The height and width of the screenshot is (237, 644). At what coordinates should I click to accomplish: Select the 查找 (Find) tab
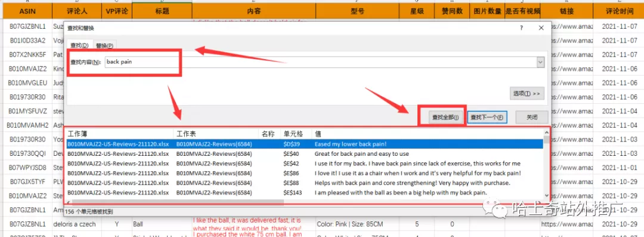pyautogui.click(x=79, y=45)
